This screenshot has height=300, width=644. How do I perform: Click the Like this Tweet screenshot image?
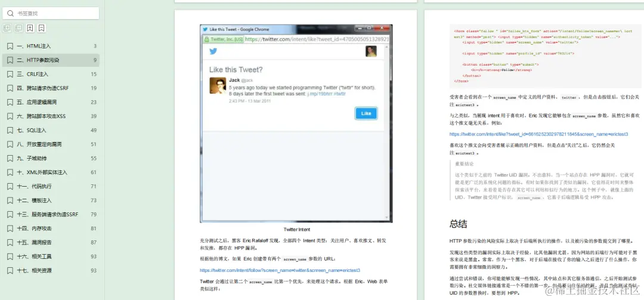pyautogui.click(x=296, y=123)
